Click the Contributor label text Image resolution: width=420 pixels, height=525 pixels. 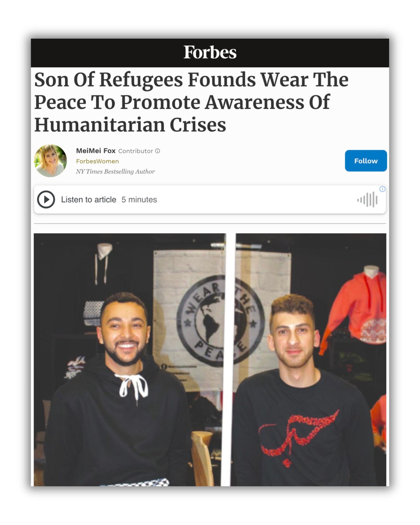pyautogui.click(x=135, y=151)
